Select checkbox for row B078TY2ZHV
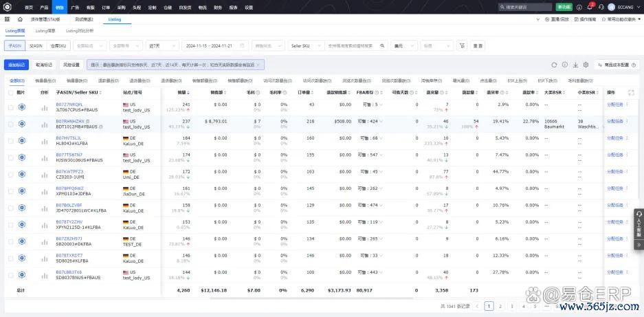 pos(11,225)
